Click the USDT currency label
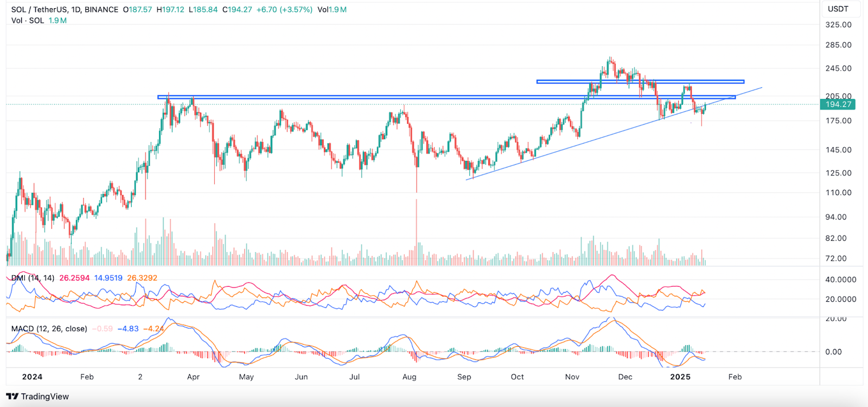868x407 pixels. coord(838,9)
